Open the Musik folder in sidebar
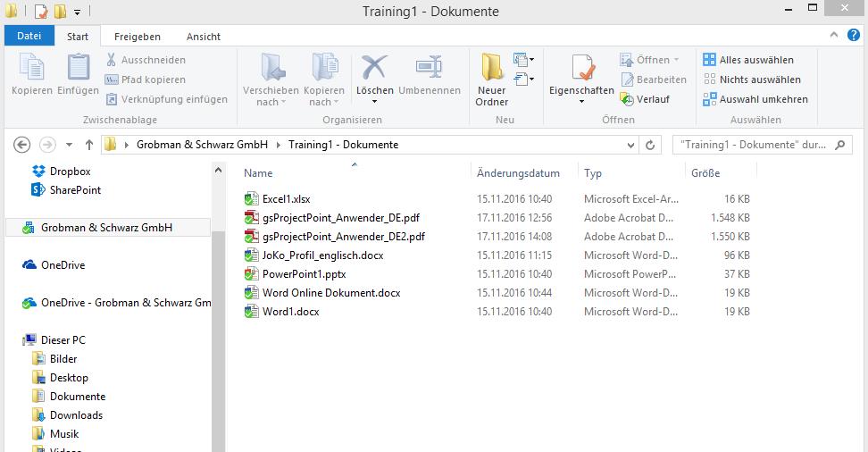The image size is (868, 452). coord(55,434)
